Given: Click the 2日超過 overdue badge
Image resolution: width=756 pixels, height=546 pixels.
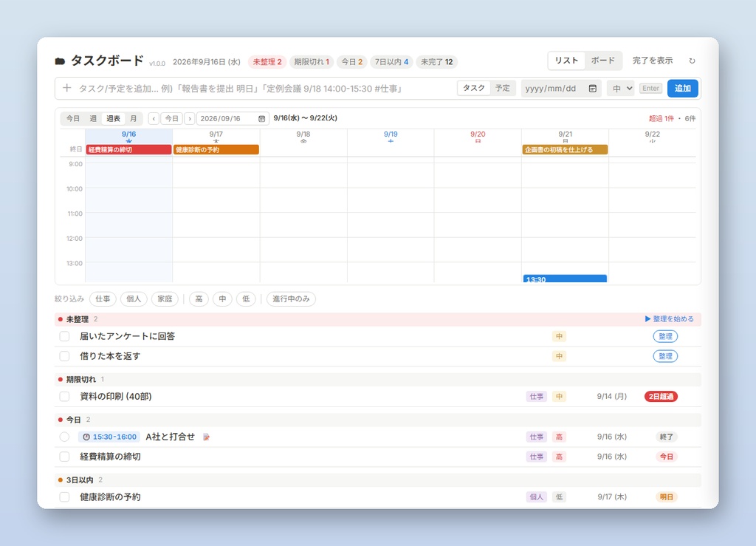Looking at the screenshot, I should point(661,397).
